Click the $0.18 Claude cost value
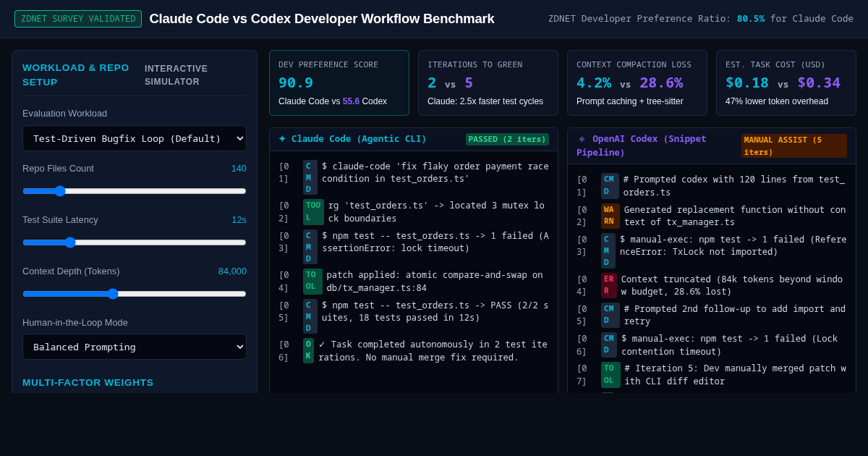868x456 pixels. pyautogui.click(x=747, y=83)
